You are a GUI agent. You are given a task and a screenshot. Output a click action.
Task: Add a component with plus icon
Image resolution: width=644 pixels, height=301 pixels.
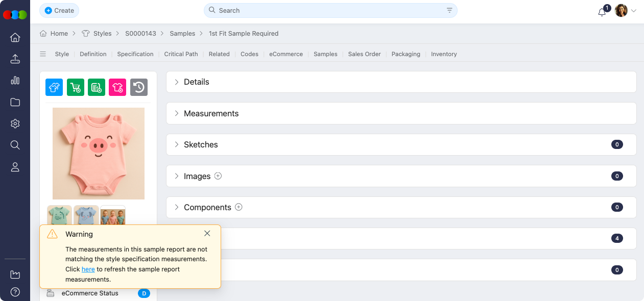point(238,207)
